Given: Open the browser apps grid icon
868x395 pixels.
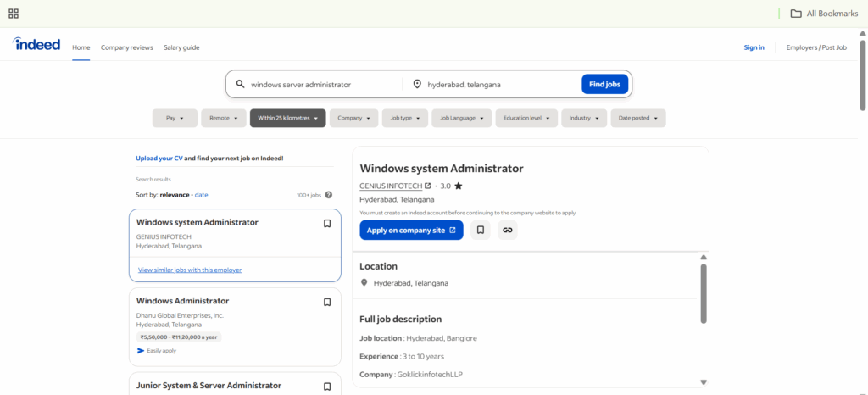Looking at the screenshot, I should (x=14, y=14).
